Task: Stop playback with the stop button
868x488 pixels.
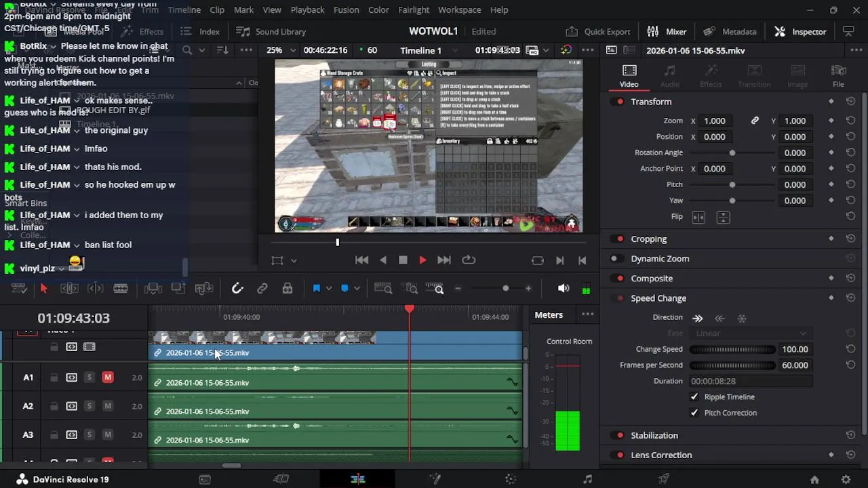Action: click(403, 260)
